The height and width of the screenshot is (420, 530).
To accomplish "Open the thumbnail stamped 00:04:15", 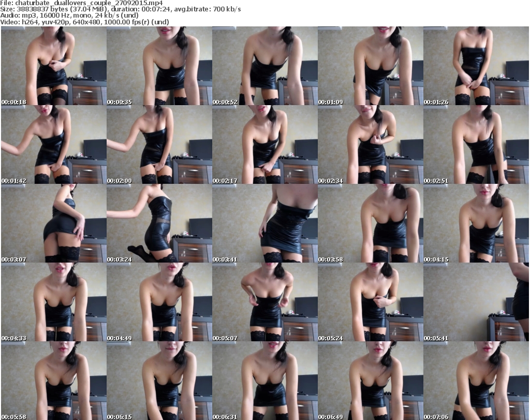I will coord(476,223).
